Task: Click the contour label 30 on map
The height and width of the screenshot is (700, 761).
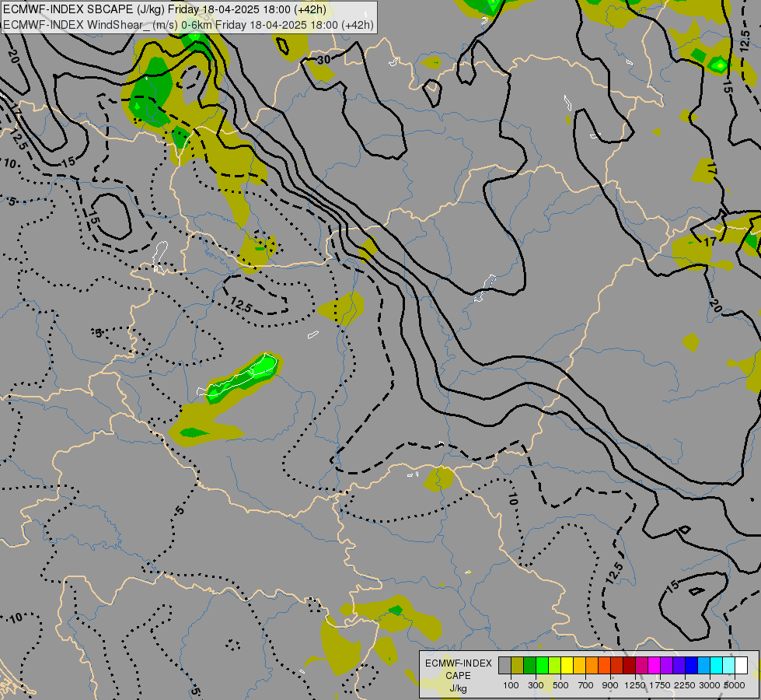Action: pos(323,60)
